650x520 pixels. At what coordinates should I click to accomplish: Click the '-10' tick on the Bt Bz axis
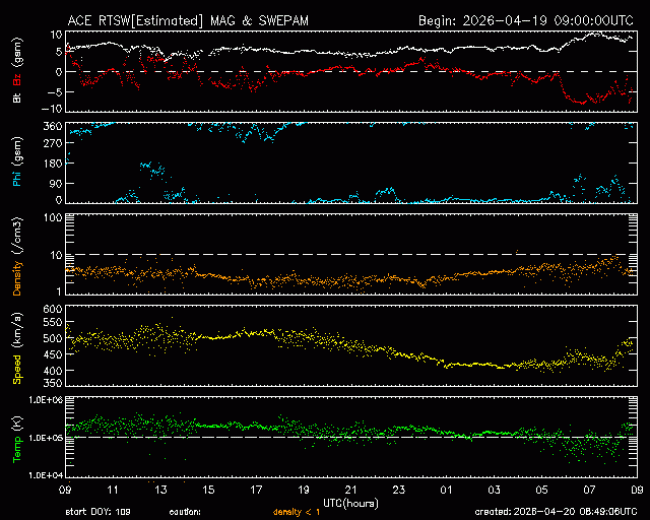tap(52, 109)
